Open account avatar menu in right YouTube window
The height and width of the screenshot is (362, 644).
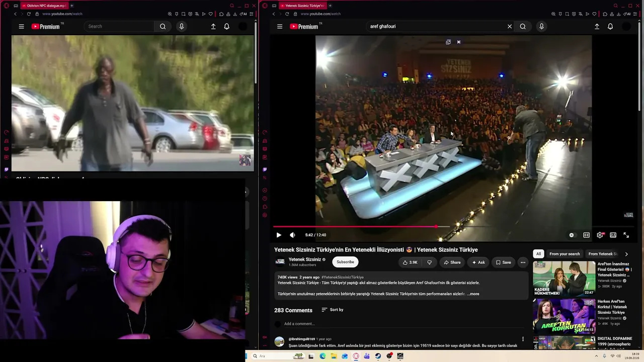(626, 27)
